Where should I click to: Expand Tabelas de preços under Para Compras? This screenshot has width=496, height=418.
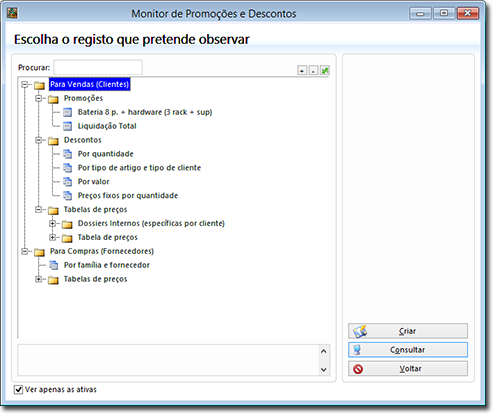tap(39, 279)
